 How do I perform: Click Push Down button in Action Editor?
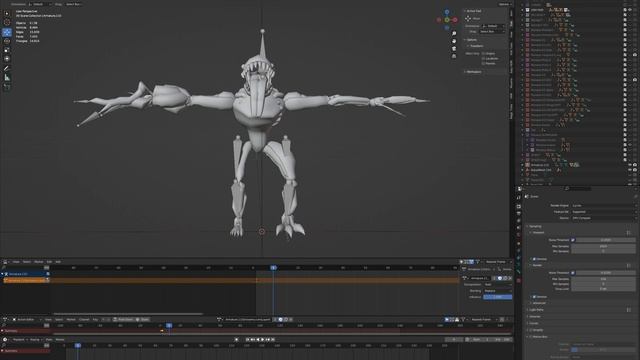click(124, 320)
